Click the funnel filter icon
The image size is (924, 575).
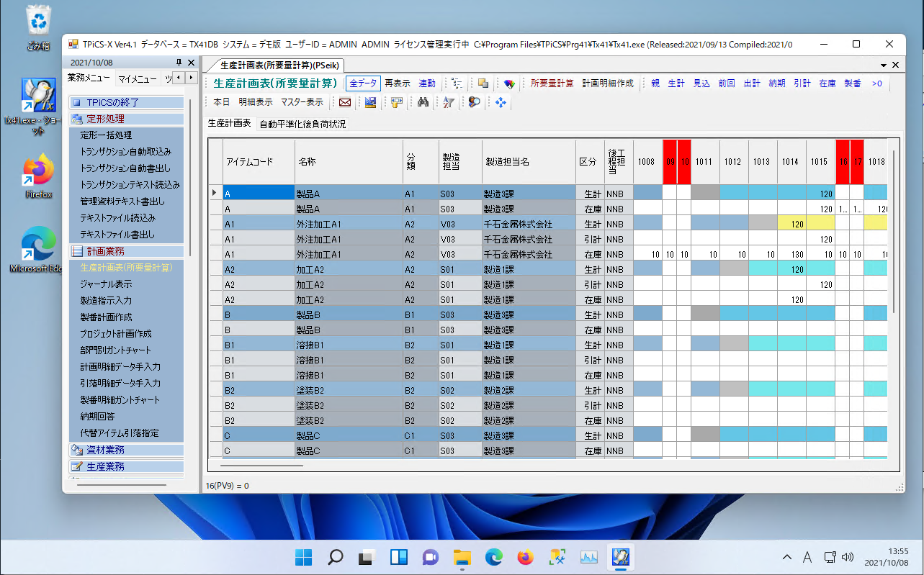(448, 102)
